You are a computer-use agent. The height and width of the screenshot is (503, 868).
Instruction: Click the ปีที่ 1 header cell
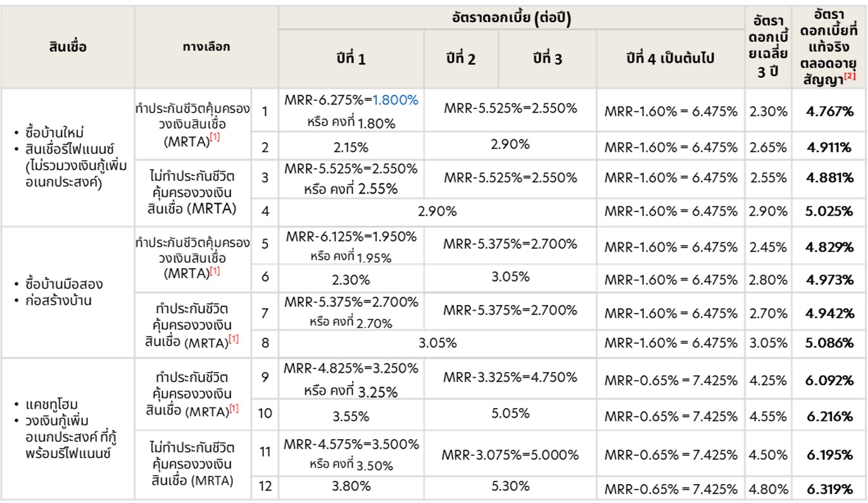(x=351, y=59)
